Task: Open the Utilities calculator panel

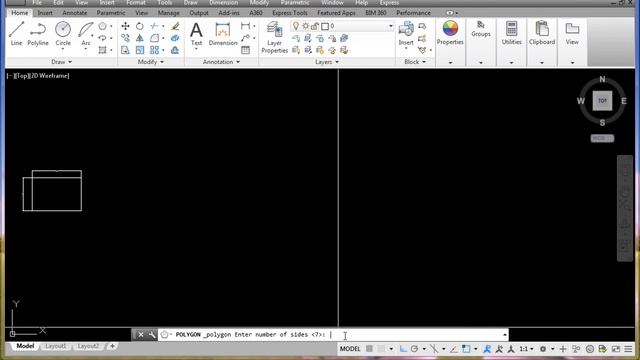Action: (x=511, y=33)
